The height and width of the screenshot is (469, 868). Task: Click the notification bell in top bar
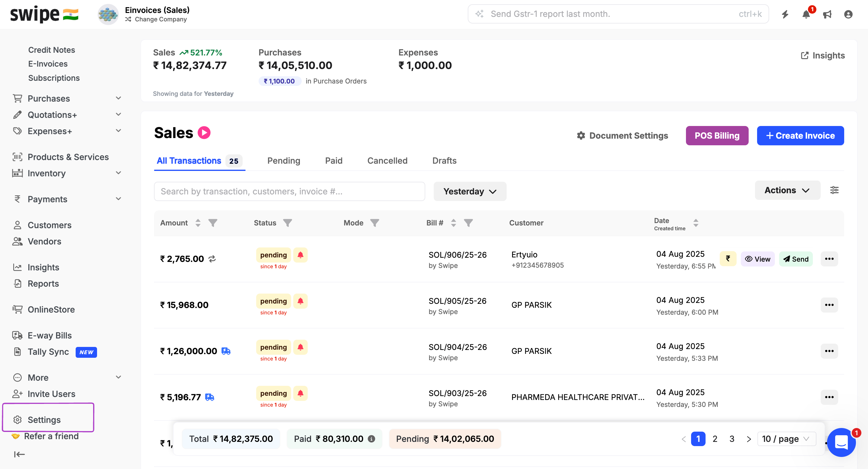[806, 14]
